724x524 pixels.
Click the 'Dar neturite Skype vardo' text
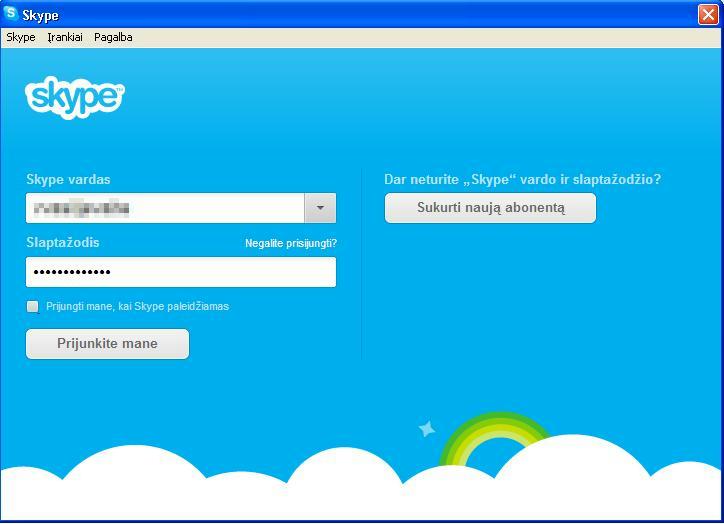click(x=522, y=180)
